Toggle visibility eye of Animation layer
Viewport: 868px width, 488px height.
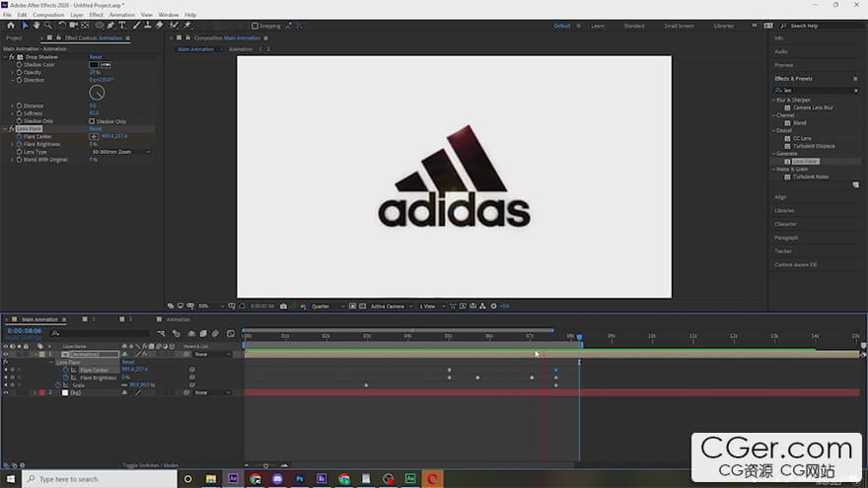point(6,354)
